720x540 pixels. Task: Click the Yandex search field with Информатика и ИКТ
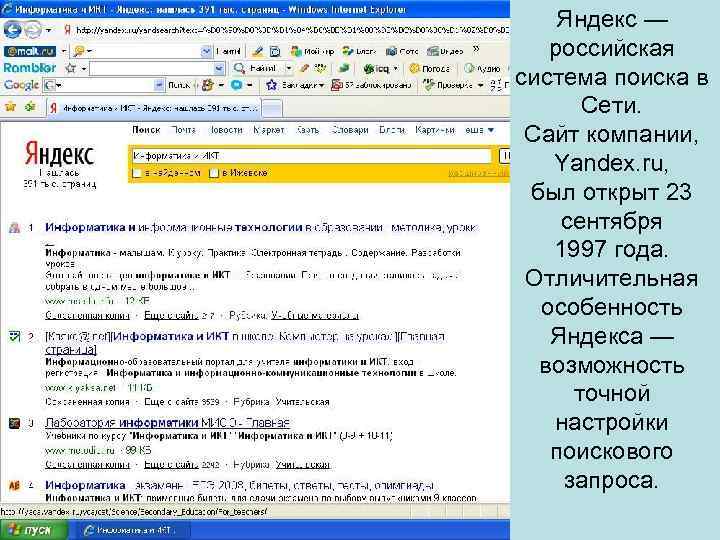pos(312,156)
